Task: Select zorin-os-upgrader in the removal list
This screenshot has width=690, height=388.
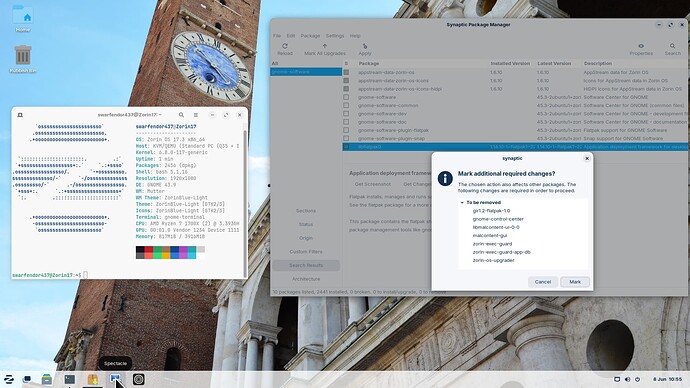Action: click(x=493, y=260)
